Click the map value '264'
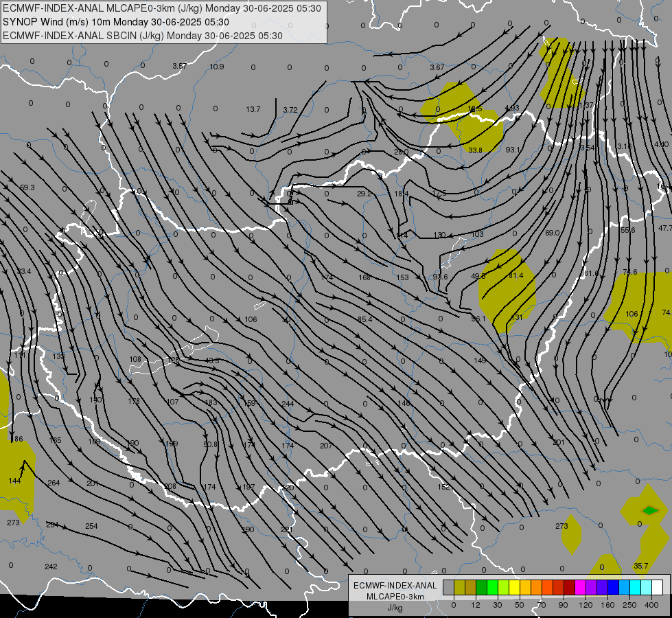This screenshot has height=618, width=672. [x=54, y=483]
